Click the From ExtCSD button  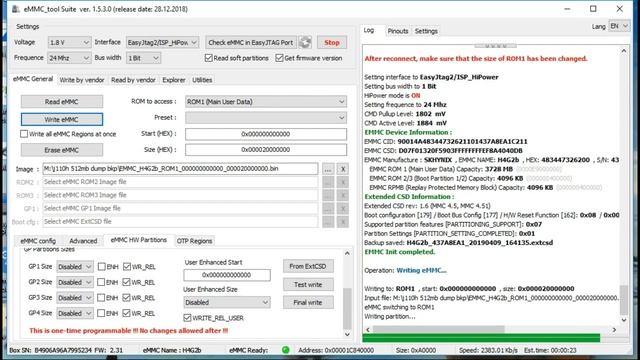(308, 266)
